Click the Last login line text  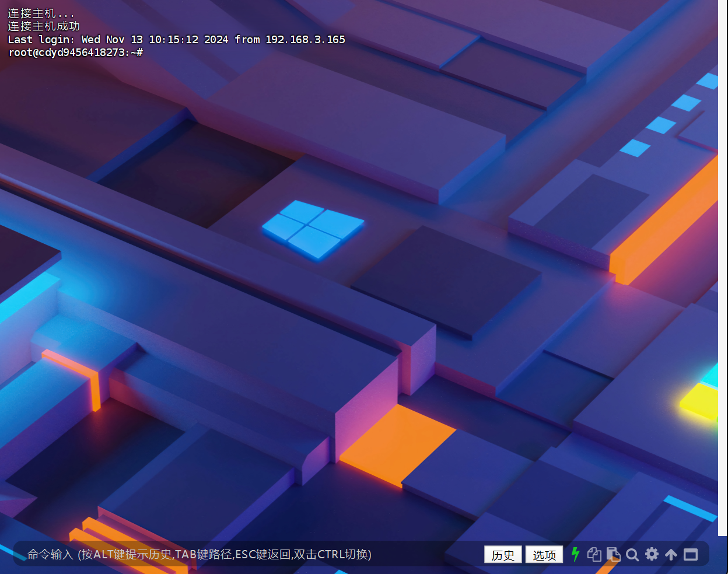pyautogui.click(x=176, y=40)
